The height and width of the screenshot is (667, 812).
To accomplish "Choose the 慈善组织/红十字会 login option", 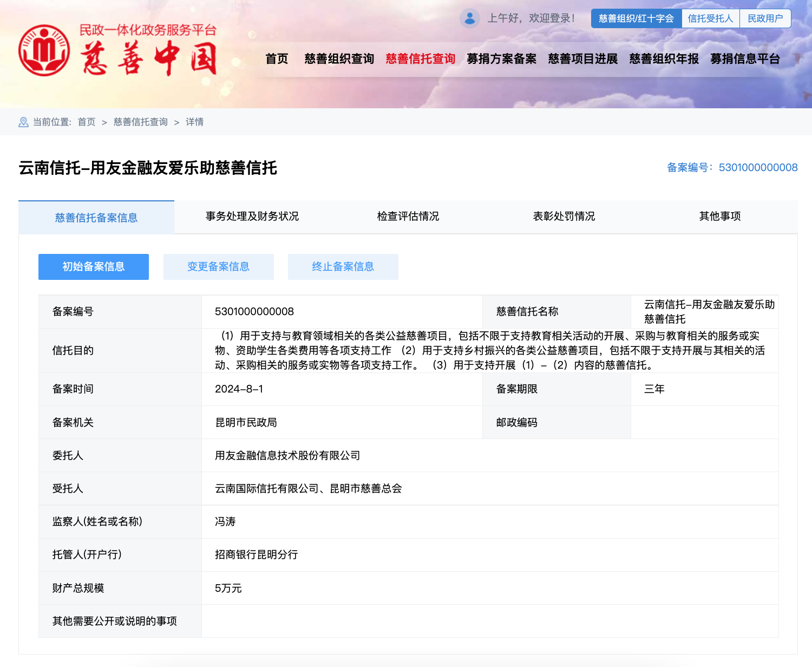I will pos(636,18).
